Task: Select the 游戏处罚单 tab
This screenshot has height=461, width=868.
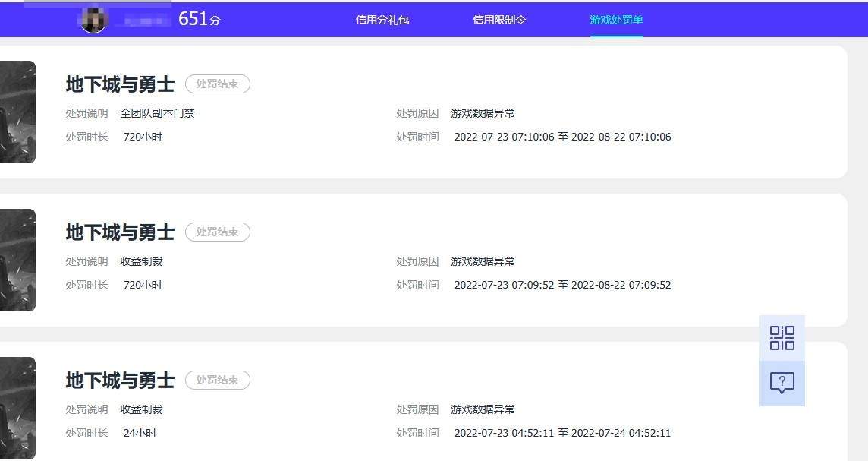Action: click(x=616, y=20)
